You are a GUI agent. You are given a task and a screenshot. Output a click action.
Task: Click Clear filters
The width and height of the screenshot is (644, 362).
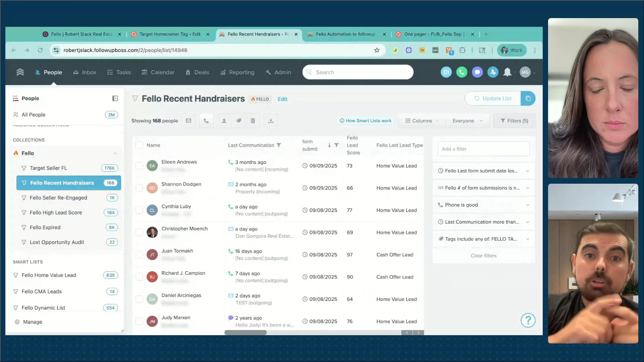tap(483, 256)
